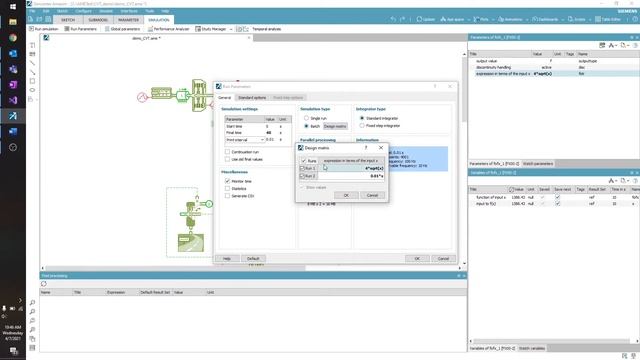Click Temporal analysis in the toolbar

(266, 29)
